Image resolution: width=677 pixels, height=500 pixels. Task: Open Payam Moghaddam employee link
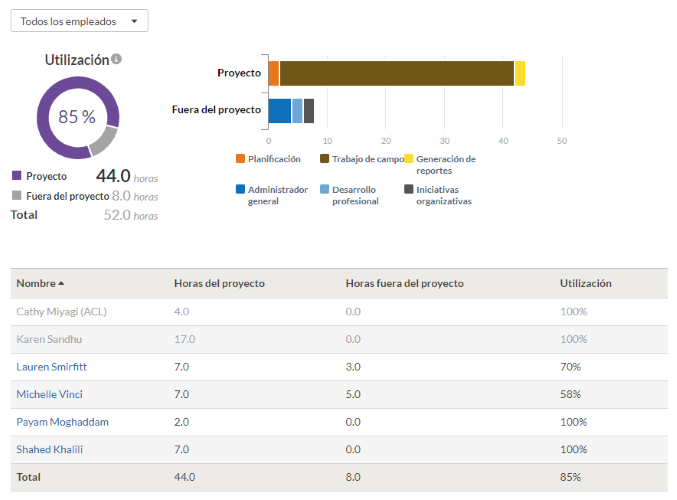tap(62, 422)
